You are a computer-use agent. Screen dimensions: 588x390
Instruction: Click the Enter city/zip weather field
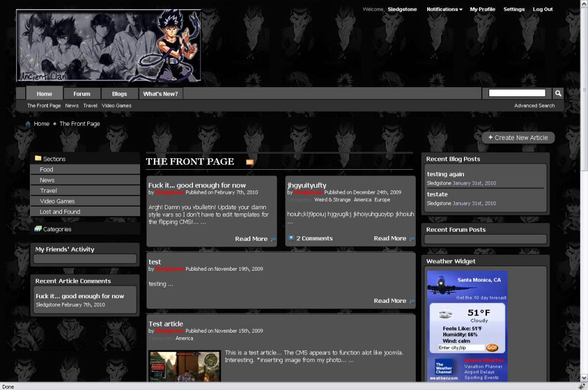(x=462, y=348)
